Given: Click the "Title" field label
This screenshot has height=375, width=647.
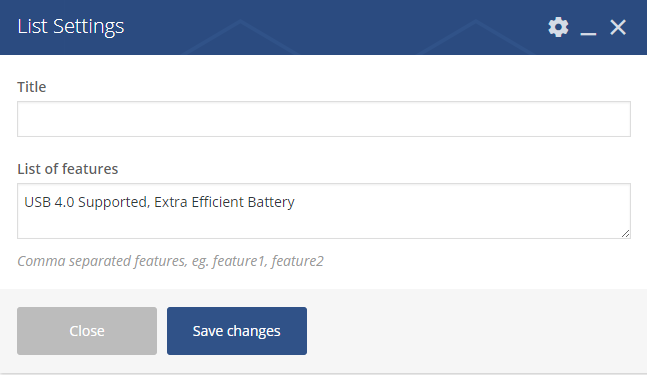Looking at the screenshot, I should click(32, 87).
